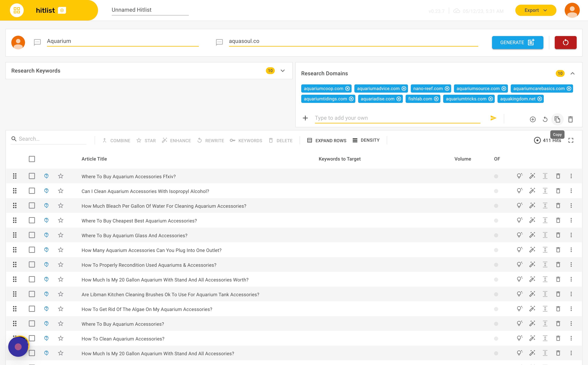
Task: Sort by Article Title column header
Action: [x=94, y=159]
